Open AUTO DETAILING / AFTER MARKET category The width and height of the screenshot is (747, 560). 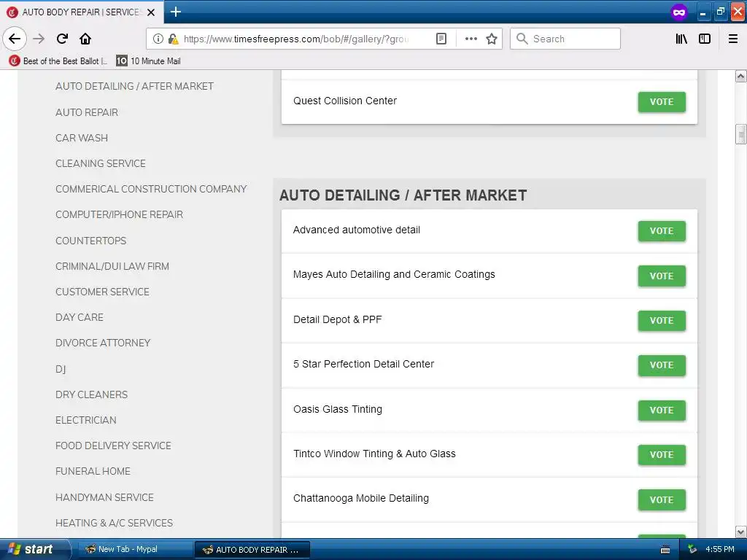(134, 86)
